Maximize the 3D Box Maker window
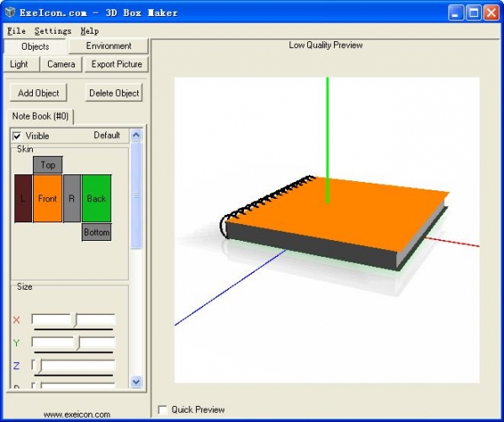This screenshot has width=504, height=422. click(x=474, y=13)
